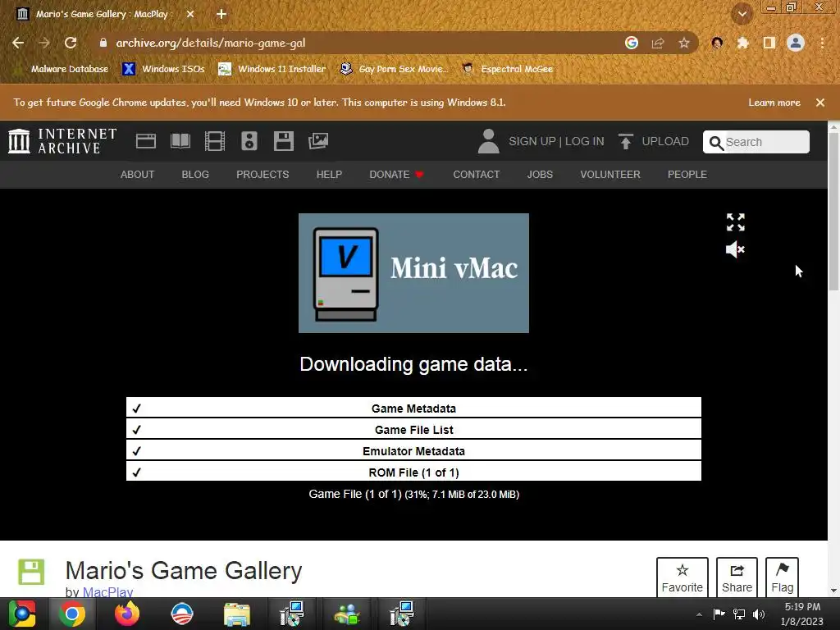Favorite this item

point(682,577)
